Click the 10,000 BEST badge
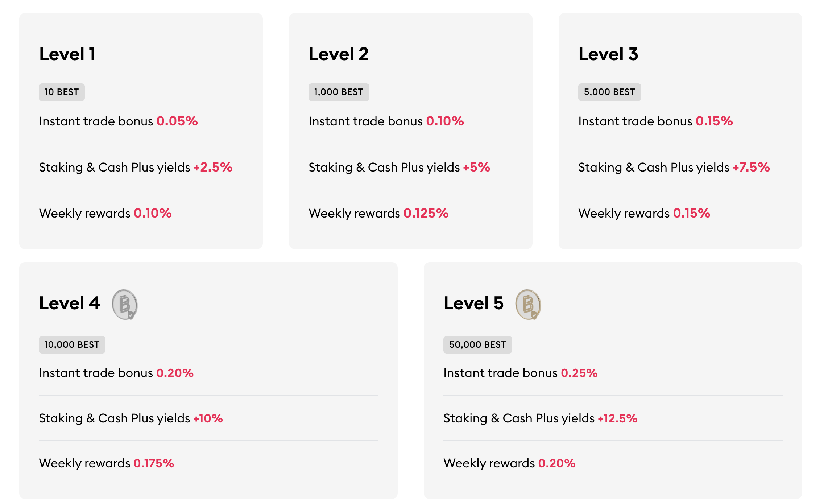This screenshot has height=504, width=828. (72, 344)
